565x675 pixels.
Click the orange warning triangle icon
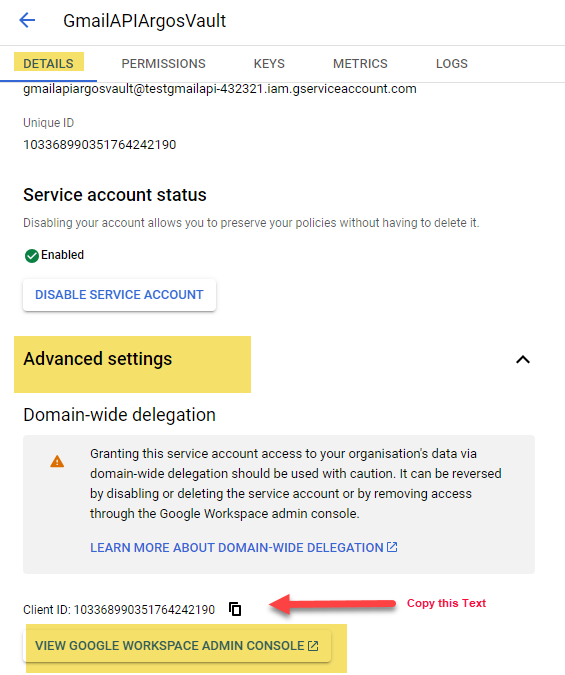point(57,461)
